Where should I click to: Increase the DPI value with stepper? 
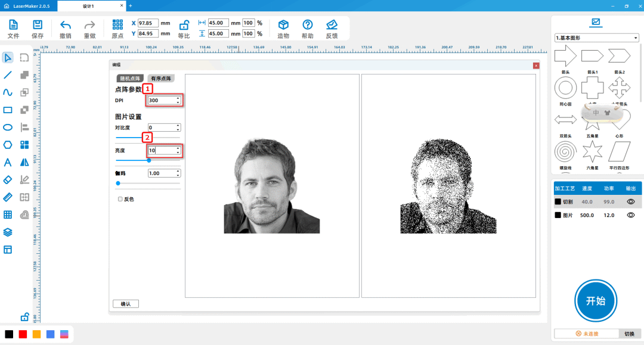click(x=178, y=98)
